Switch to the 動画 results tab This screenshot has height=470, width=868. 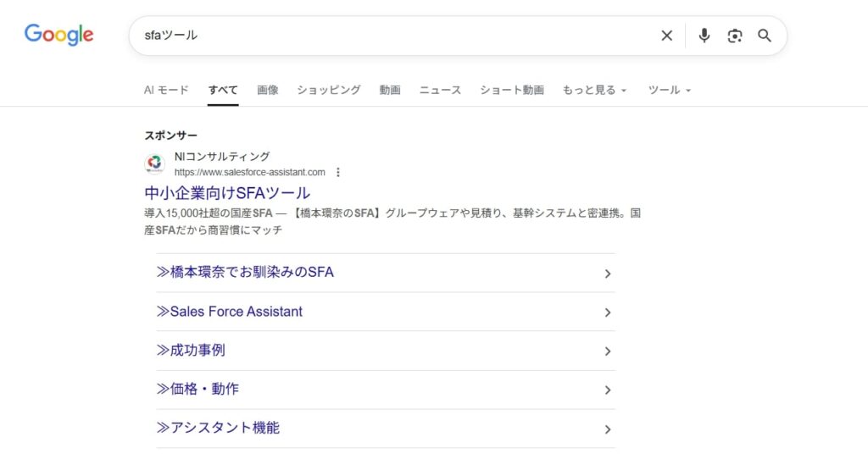click(x=390, y=90)
